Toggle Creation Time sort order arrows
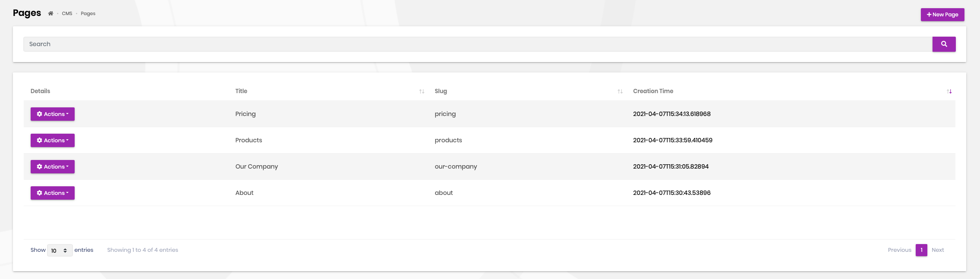 [x=949, y=91]
